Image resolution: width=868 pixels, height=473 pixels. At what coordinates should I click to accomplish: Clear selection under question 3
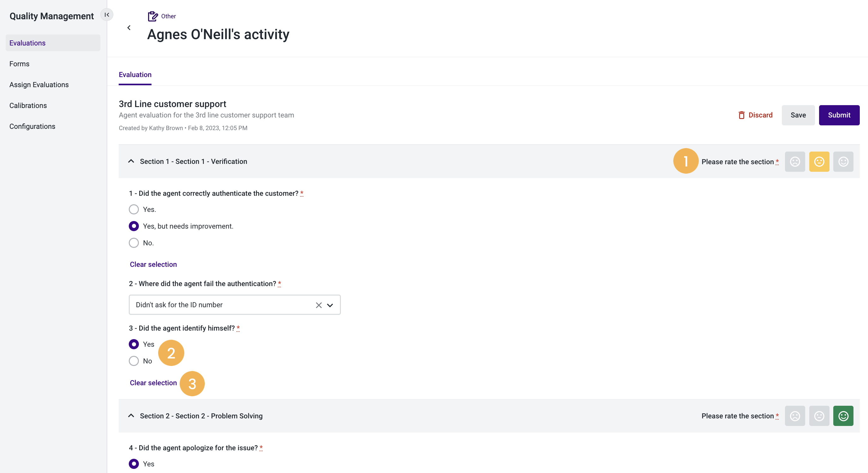(x=153, y=383)
